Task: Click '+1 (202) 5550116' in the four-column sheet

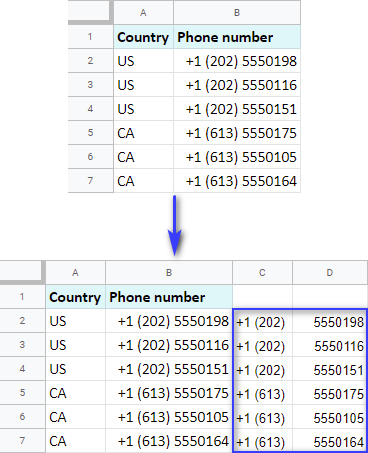Action: [x=169, y=345]
